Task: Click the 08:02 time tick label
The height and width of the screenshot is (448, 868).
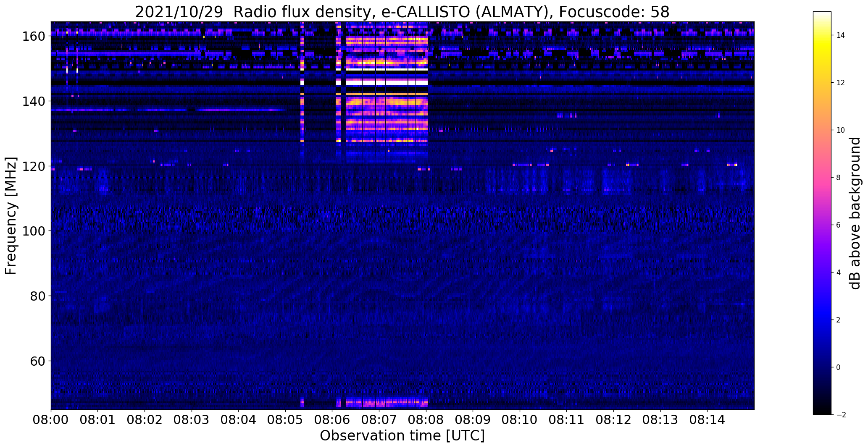Action: [145, 420]
